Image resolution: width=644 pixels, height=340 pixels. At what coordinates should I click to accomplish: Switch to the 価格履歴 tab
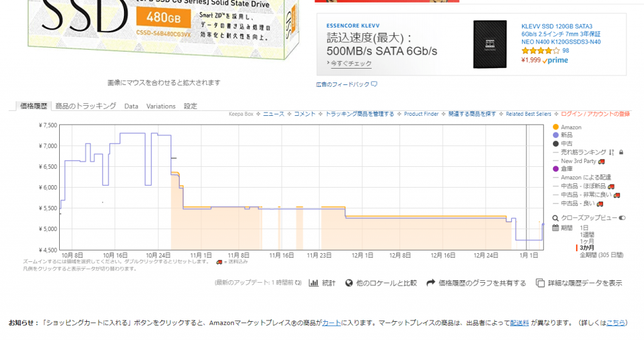click(34, 106)
